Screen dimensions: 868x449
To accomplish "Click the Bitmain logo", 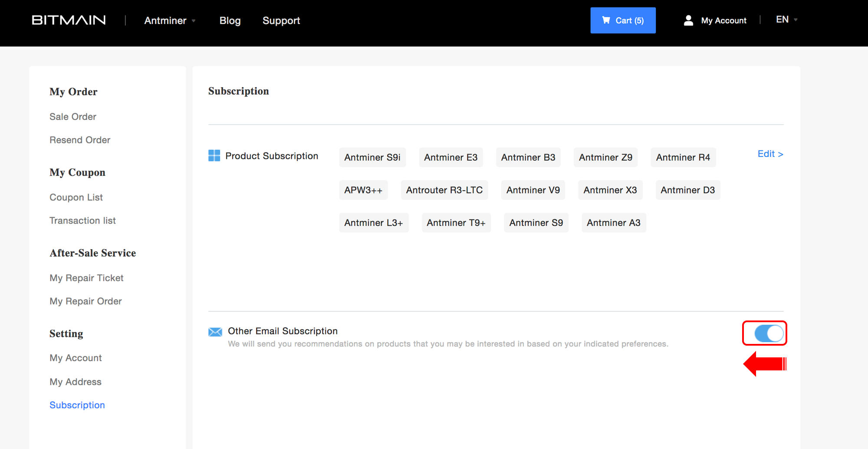I will tap(69, 20).
